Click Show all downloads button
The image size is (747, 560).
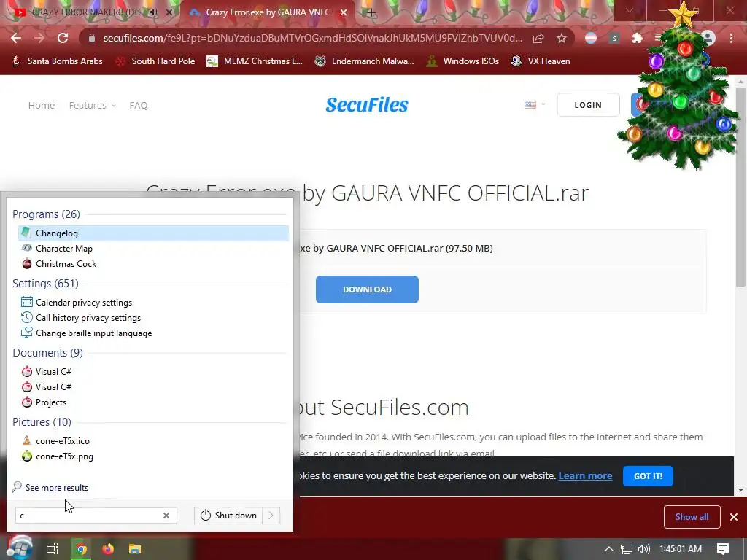click(x=692, y=517)
